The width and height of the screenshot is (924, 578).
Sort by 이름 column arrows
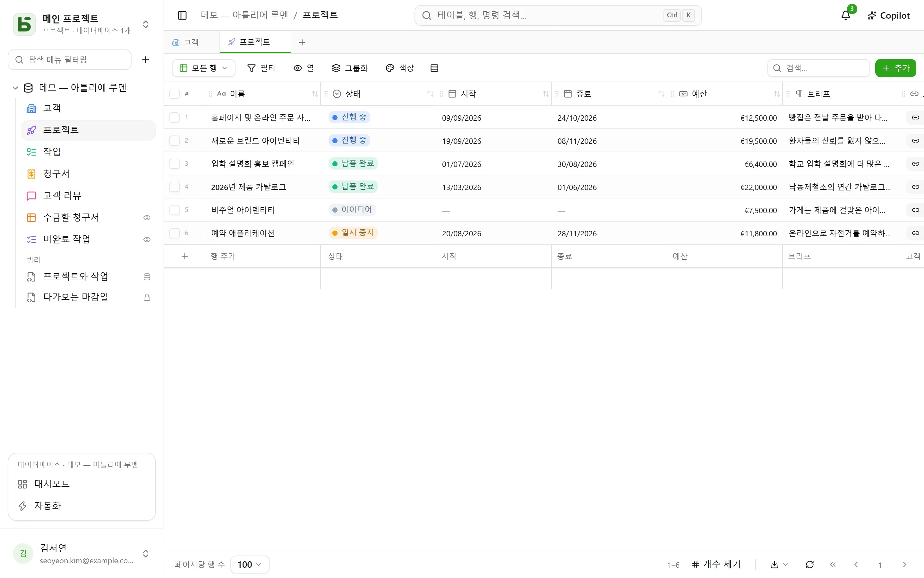315,94
